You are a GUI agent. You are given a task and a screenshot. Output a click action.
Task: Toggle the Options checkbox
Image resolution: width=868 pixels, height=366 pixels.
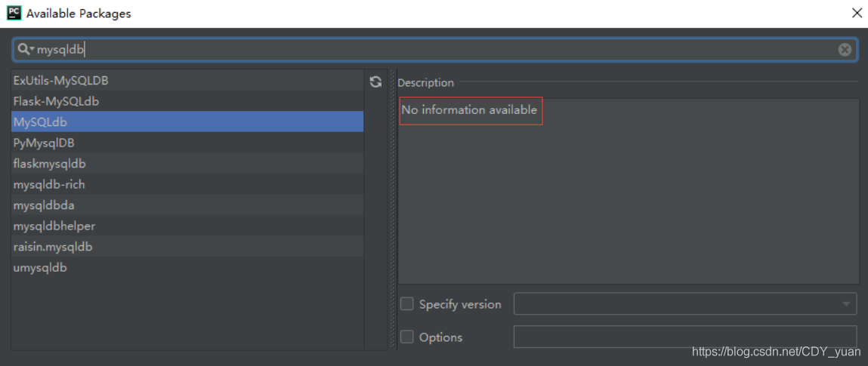coord(407,337)
